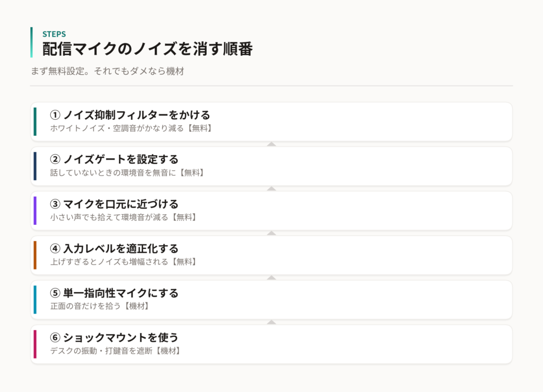The width and height of the screenshot is (543, 392).
Task: Click the orange accent bar of step ④
Action: pyautogui.click(x=35, y=255)
